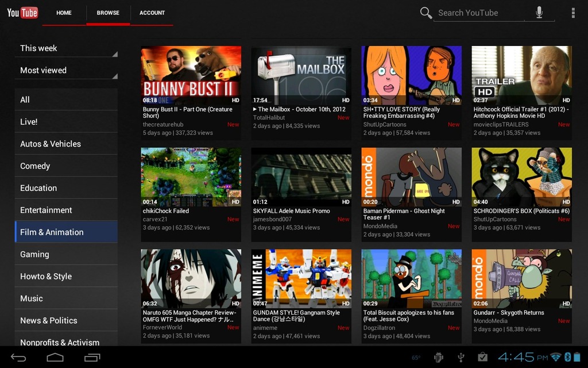Viewport: 588px width, 368px height.
Task: Click 'The Mailbox - October 10th, 2012' title
Action: pyautogui.click(x=299, y=109)
